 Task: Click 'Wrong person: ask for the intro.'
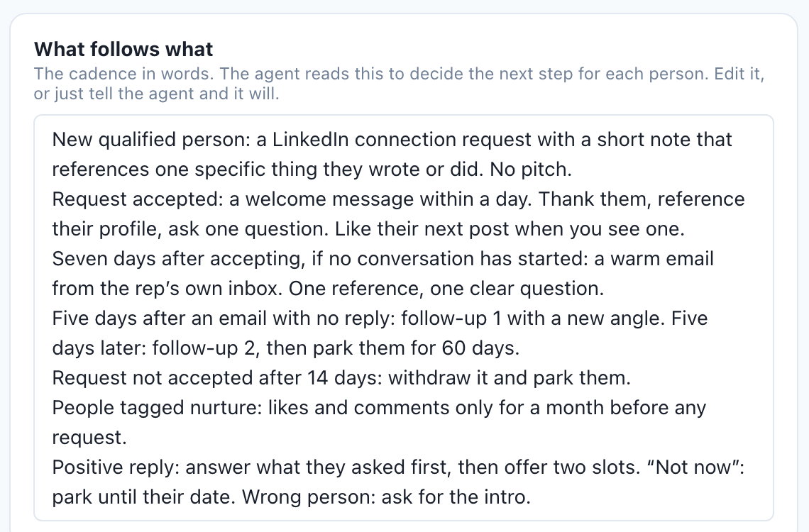point(387,497)
